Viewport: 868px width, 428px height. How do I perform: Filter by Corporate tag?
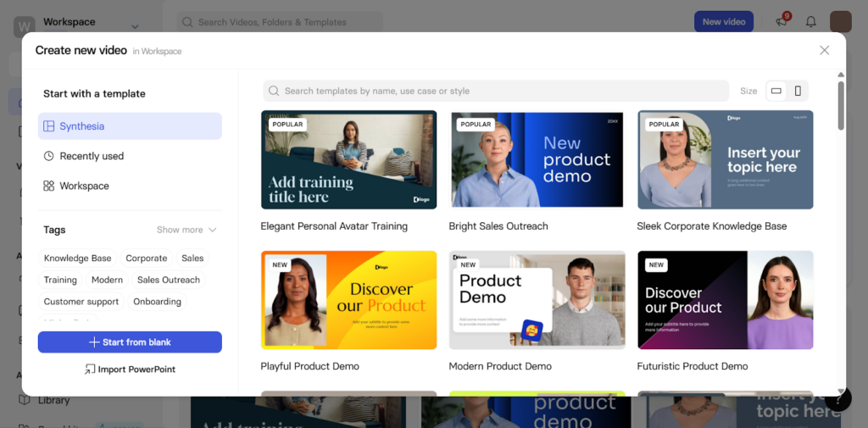point(146,258)
